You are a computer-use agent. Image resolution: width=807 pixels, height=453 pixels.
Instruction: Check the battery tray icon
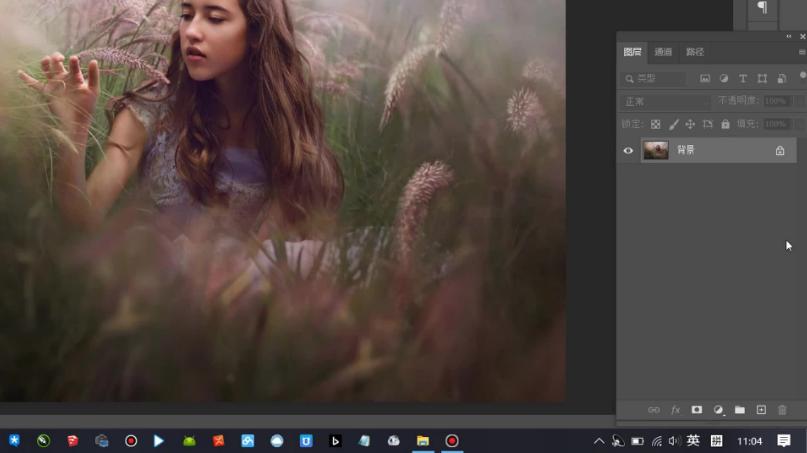coord(637,441)
